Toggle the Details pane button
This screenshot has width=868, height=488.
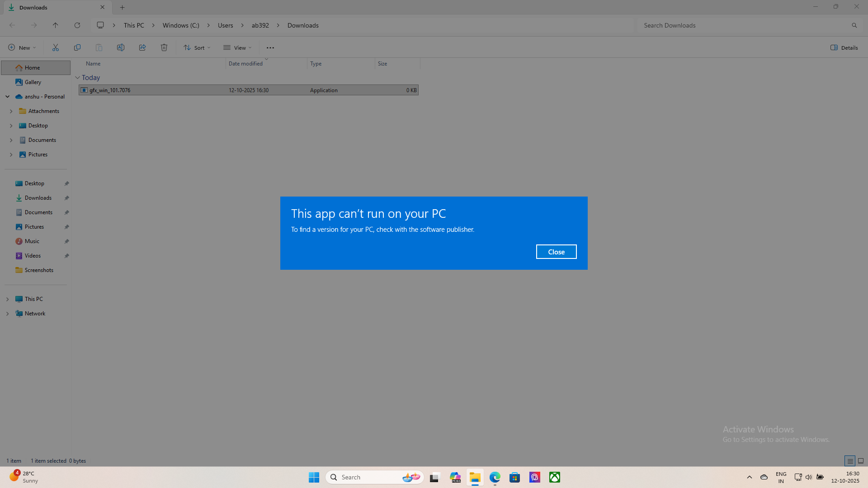click(844, 47)
